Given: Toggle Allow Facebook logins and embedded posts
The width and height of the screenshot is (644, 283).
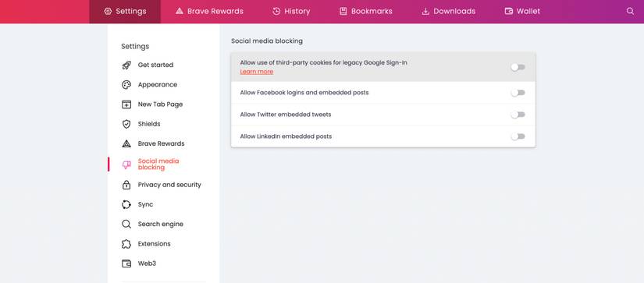Looking at the screenshot, I should (518, 93).
